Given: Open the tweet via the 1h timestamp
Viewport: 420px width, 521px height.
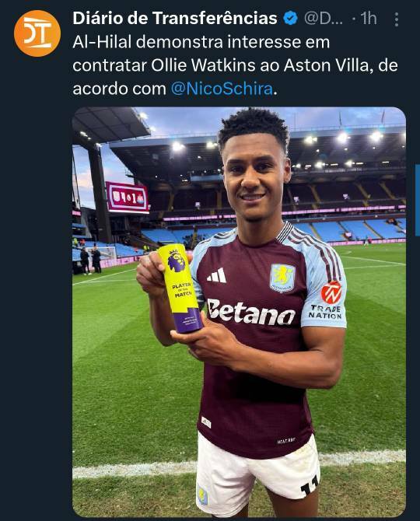Looking at the screenshot, I should coord(369,19).
